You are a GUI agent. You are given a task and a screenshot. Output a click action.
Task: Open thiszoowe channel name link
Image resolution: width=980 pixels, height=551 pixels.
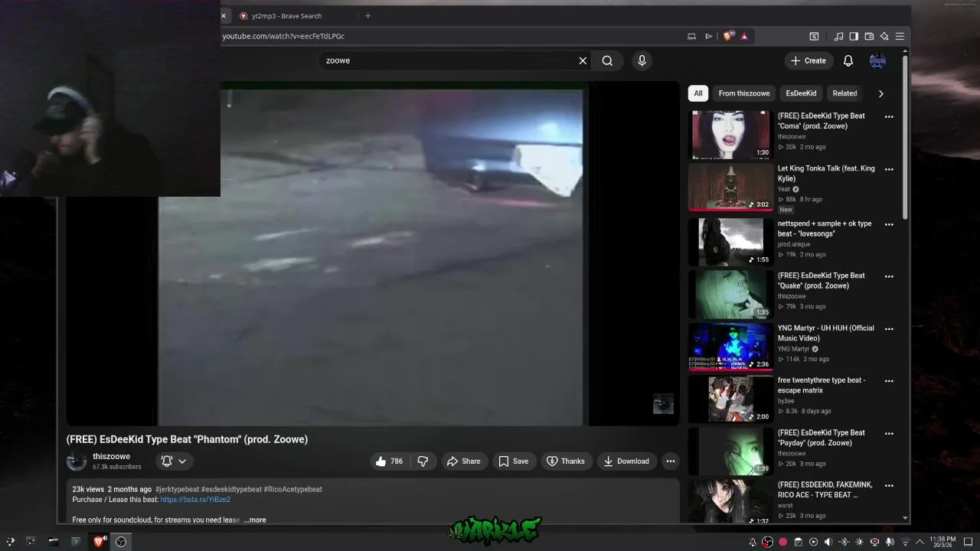[111, 456]
